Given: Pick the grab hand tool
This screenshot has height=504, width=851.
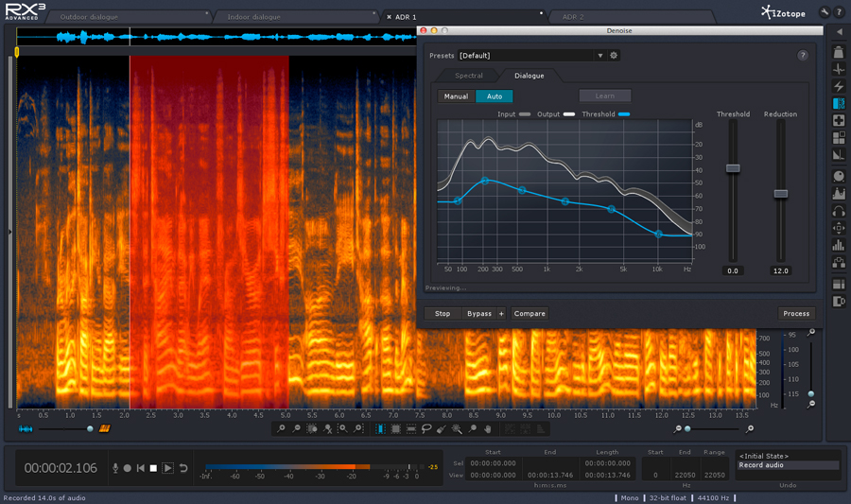Looking at the screenshot, I should 487,429.
